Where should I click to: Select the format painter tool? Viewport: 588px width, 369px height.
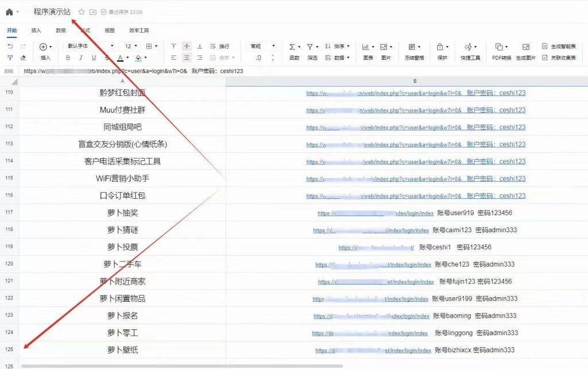[10, 58]
